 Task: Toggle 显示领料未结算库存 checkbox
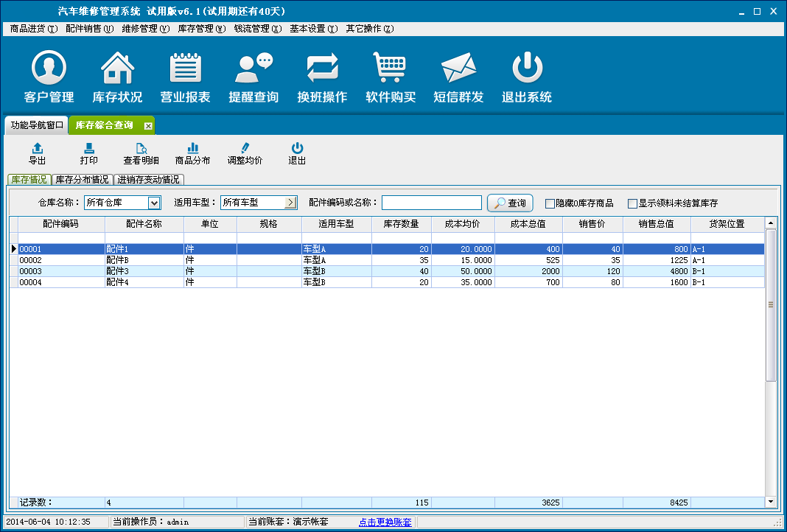coord(632,203)
